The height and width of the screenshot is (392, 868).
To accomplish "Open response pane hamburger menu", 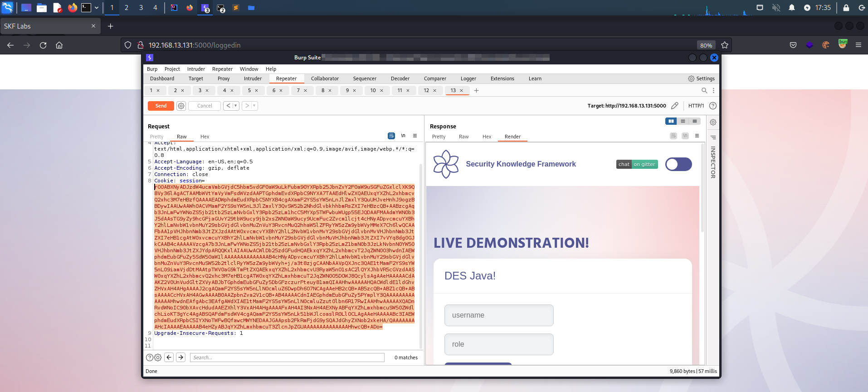I will tap(697, 136).
